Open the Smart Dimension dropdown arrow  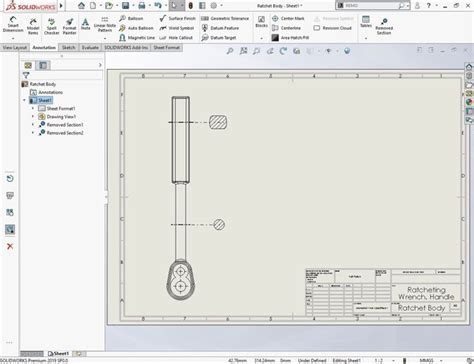(x=13, y=38)
